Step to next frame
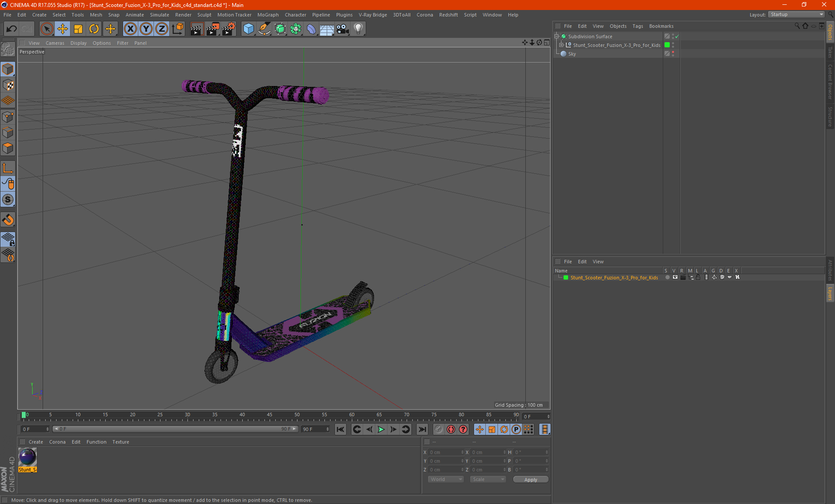The height and width of the screenshot is (504, 835). 393,429
